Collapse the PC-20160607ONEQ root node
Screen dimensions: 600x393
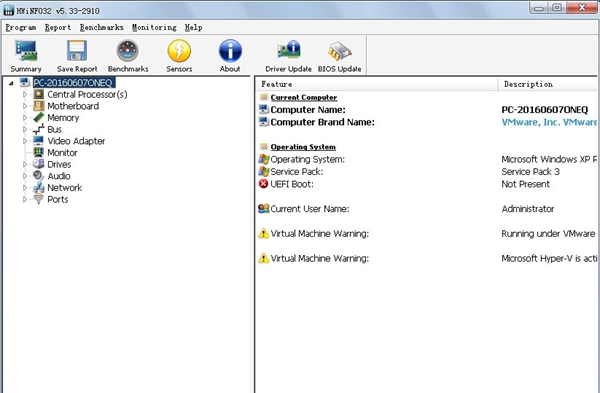11,83
